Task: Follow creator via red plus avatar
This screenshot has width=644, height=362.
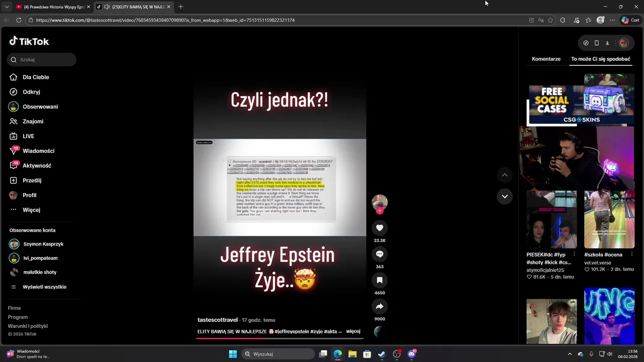Action: coord(379,211)
